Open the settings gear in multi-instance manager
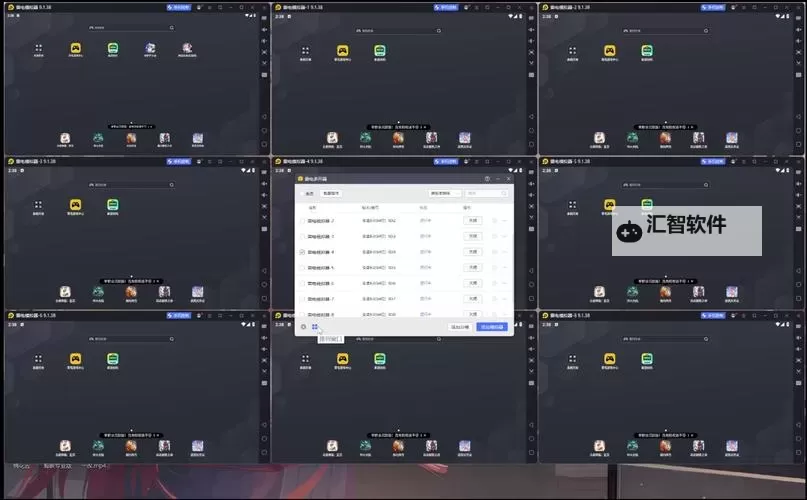Viewport: 807px width, 500px height. click(303, 326)
